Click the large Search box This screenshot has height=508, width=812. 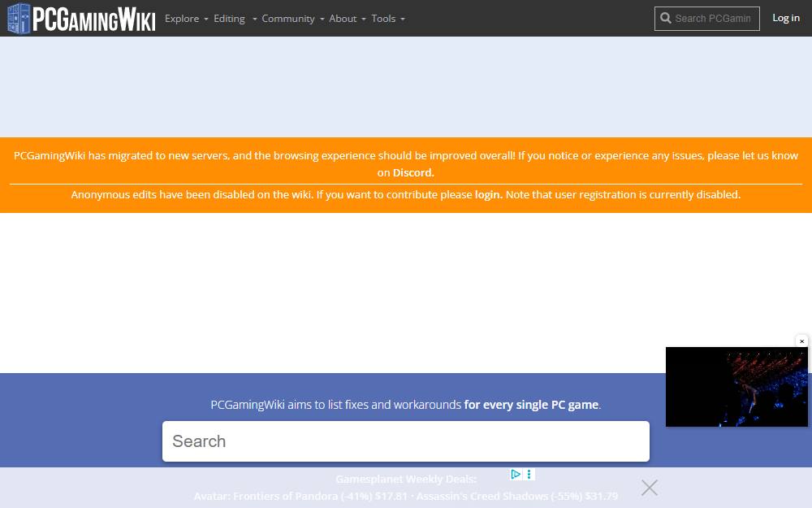tap(405, 441)
